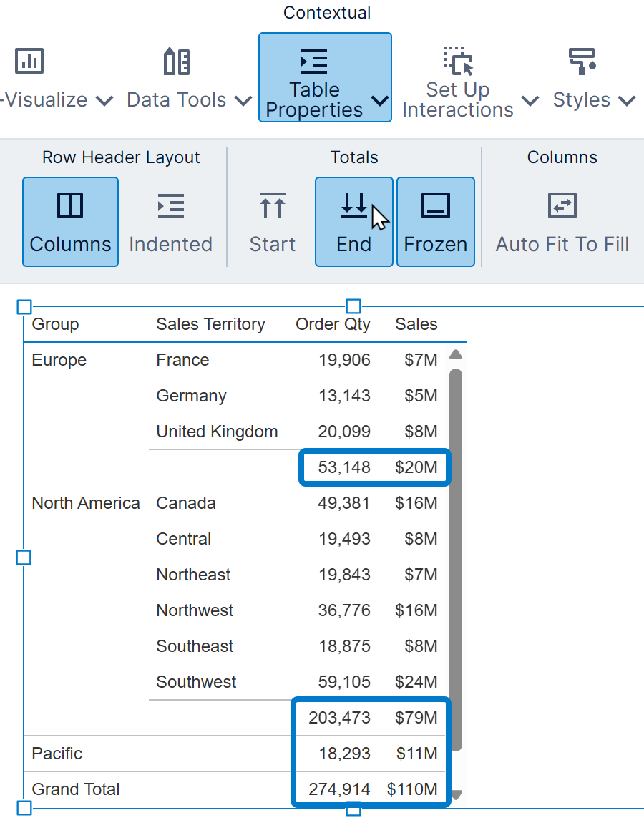The image size is (644, 833).
Task: Select the Set Up Interactions icon
Action: [x=458, y=60]
